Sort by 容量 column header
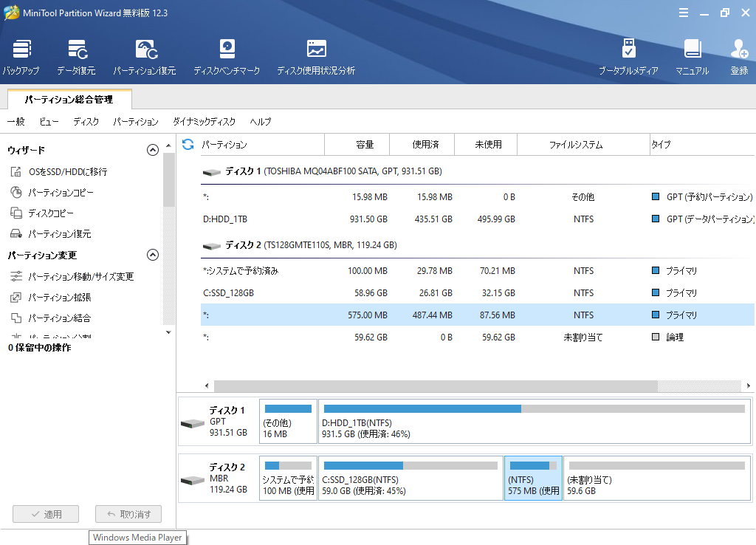756x545 pixels. coord(357,144)
